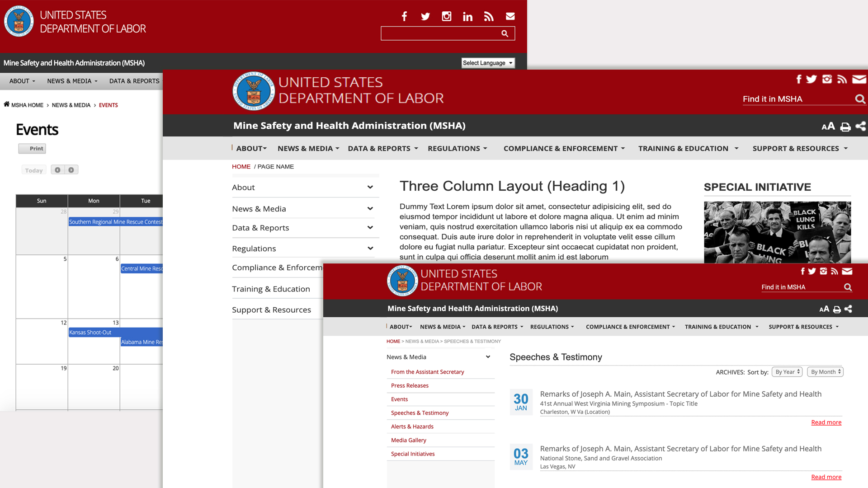The width and height of the screenshot is (868, 488).
Task: Expand the About sidebar section chevron
Action: pos(370,188)
